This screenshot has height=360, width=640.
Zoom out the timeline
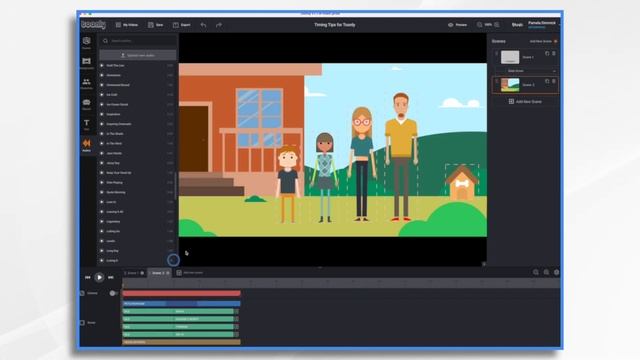536,272
